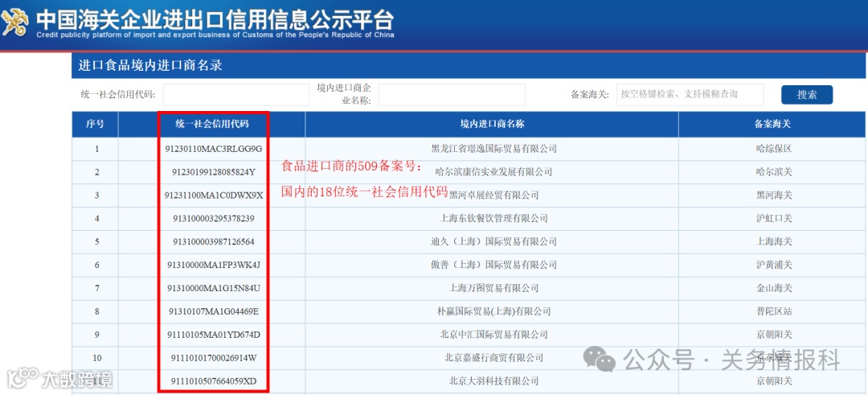
Task: Select credit code 91230110MAC3RLGG9G
Action: tap(214, 149)
